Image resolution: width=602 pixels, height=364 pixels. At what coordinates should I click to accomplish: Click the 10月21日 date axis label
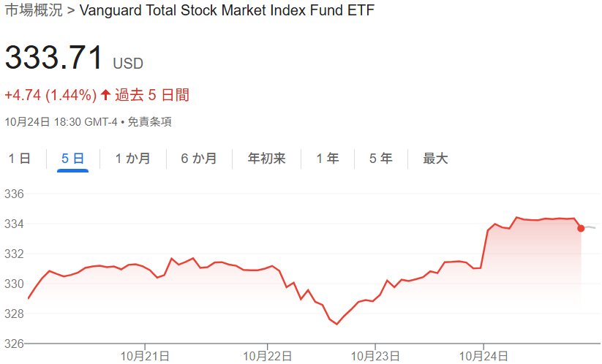click(145, 356)
